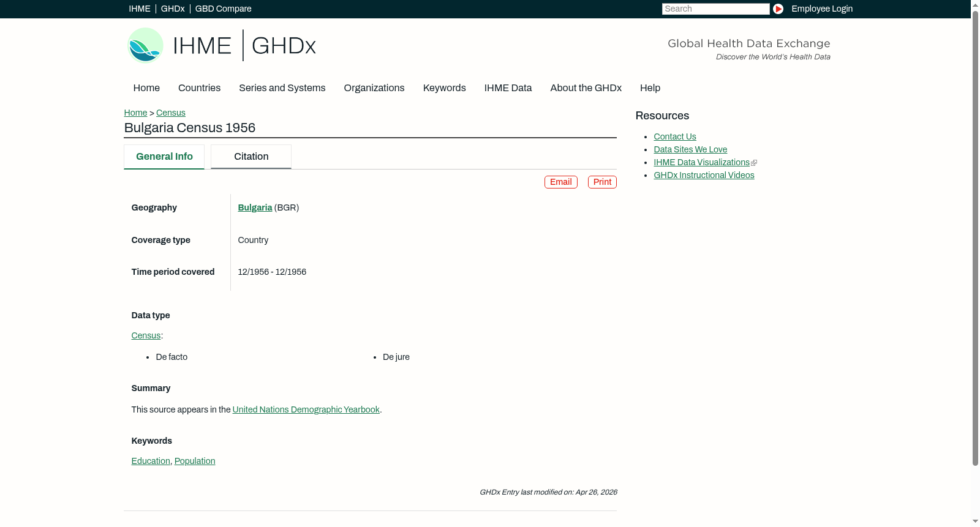Click the scrollbar up arrow

click(975, 4)
